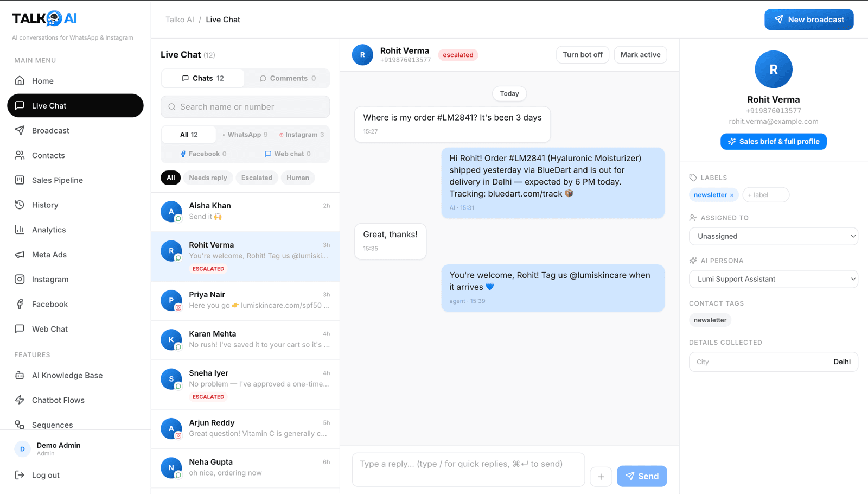Open Sneha Iyer's conversation
The image size is (868, 494).
pyautogui.click(x=245, y=385)
